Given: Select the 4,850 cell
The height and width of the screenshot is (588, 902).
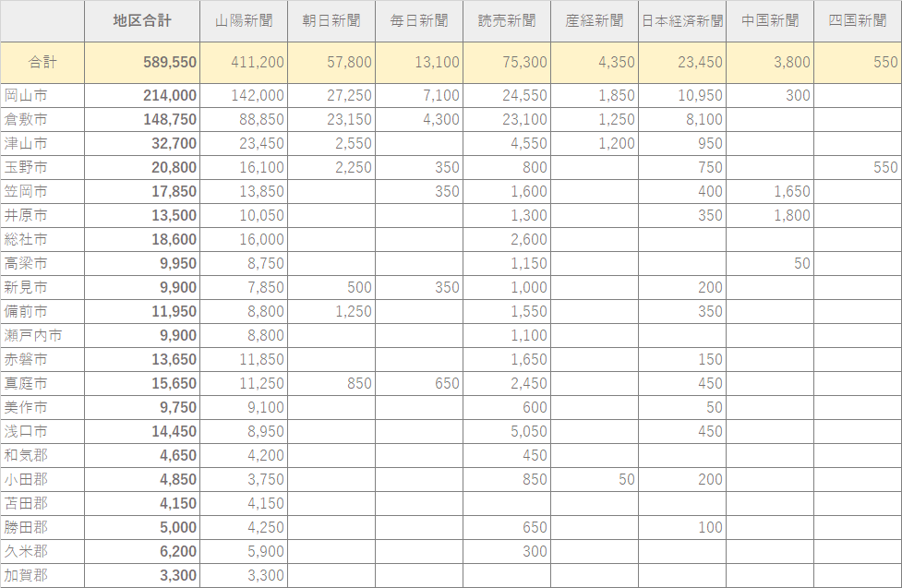Looking at the screenshot, I should click(142, 479).
